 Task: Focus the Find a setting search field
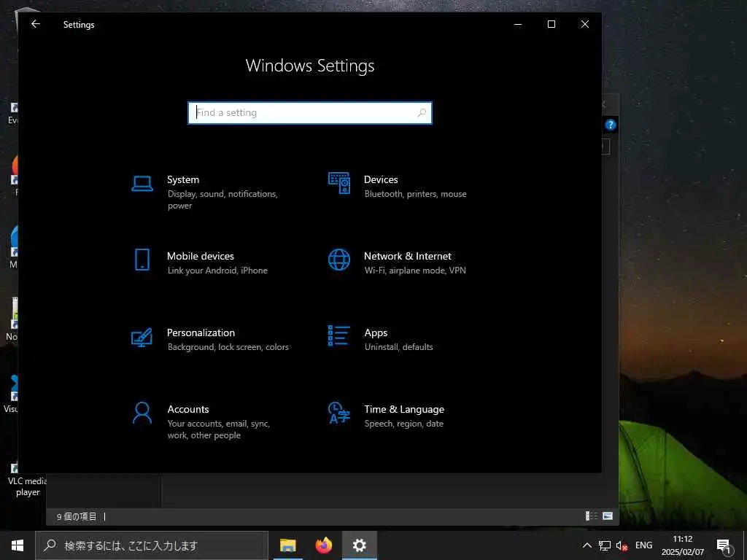coord(309,113)
